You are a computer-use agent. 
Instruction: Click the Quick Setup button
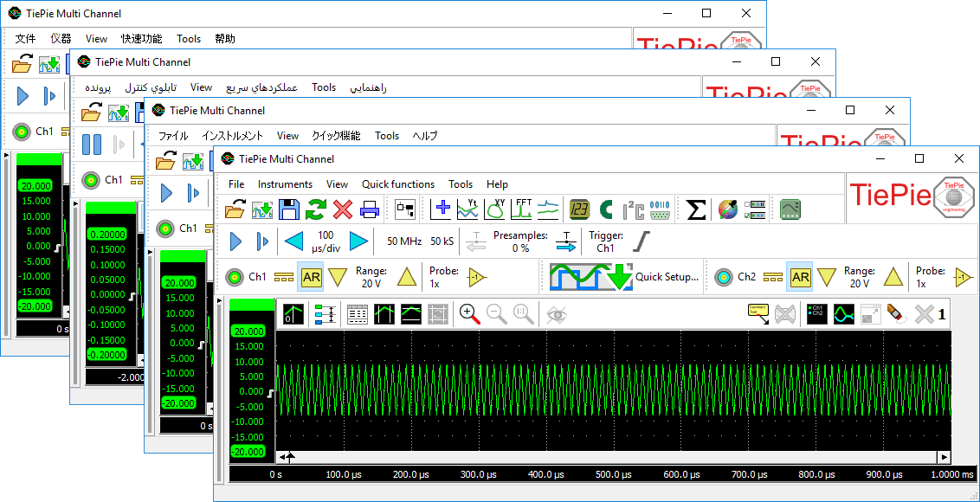[623, 277]
